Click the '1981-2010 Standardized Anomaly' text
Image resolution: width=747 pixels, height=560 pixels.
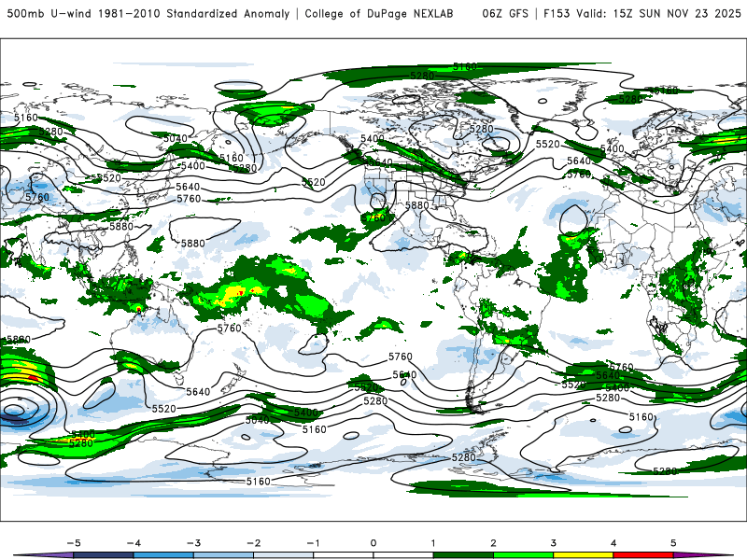(194, 13)
